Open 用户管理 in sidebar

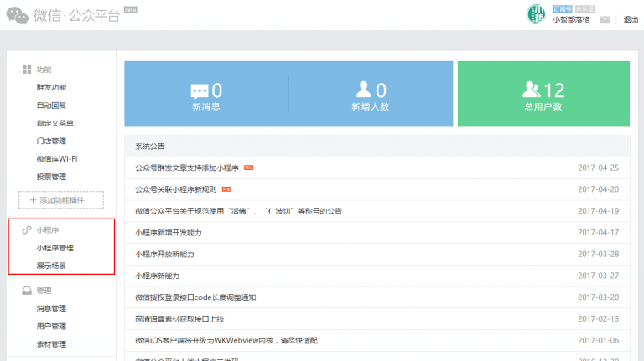point(51,327)
